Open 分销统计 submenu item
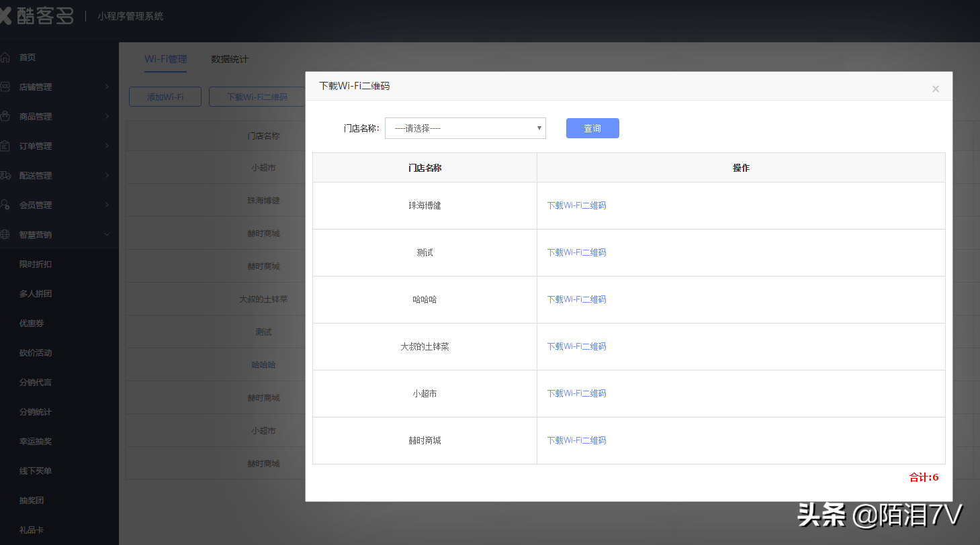 pos(36,412)
